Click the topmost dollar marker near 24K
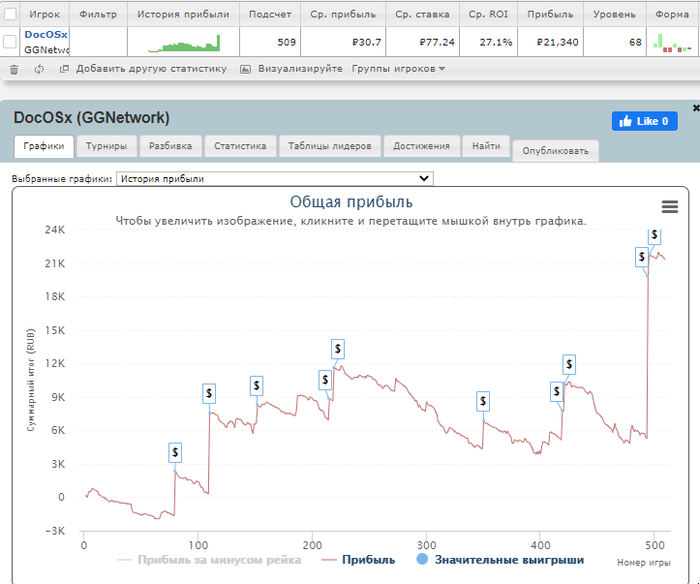The width and height of the screenshot is (700, 584). pyautogui.click(x=654, y=235)
